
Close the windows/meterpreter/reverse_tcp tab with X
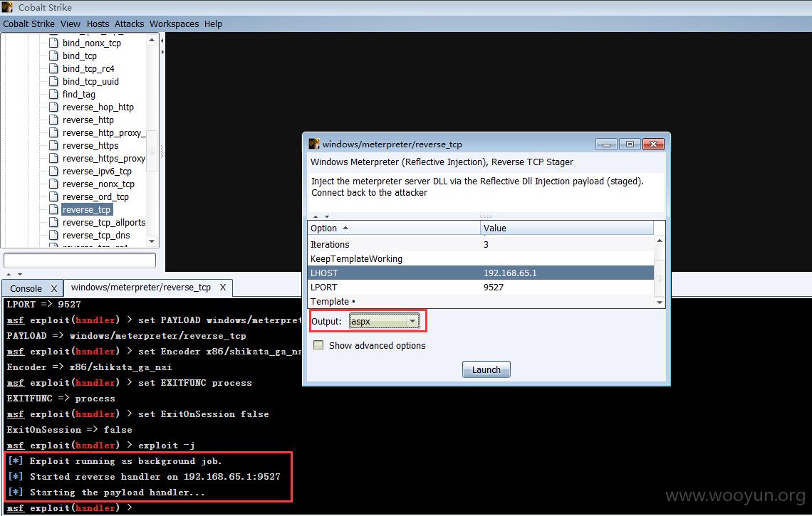coord(223,288)
